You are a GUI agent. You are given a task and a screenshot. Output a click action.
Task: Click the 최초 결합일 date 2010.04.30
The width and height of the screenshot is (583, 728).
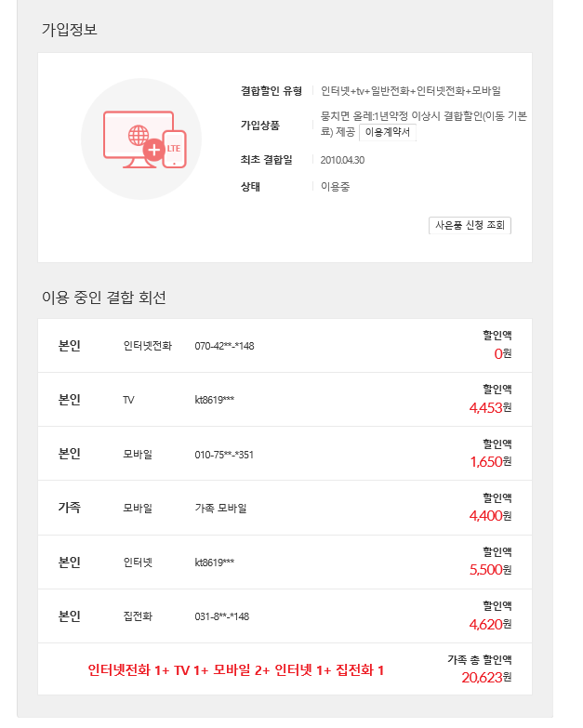click(x=342, y=160)
